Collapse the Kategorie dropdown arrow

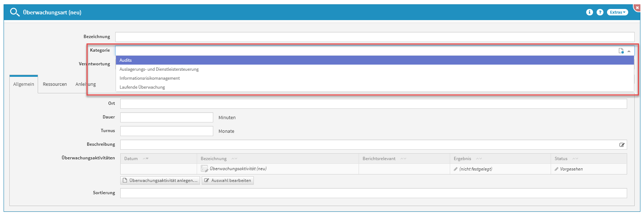tap(629, 51)
